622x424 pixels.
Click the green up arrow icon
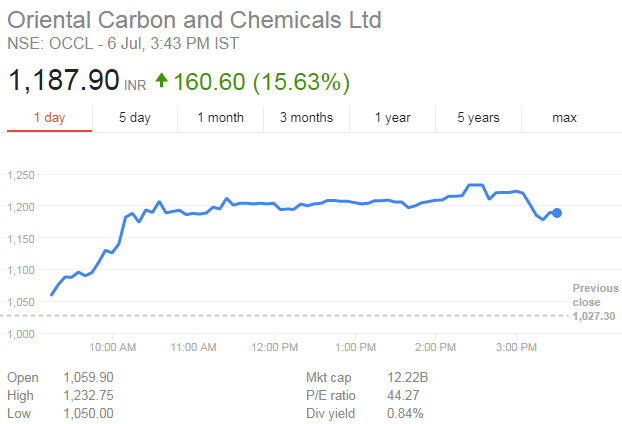pos(162,80)
